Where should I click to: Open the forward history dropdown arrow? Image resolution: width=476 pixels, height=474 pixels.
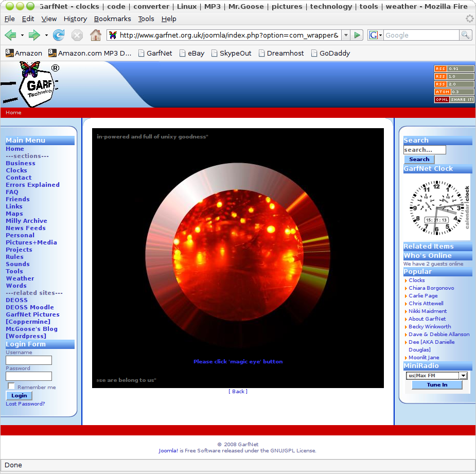pyautogui.click(x=46, y=35)
